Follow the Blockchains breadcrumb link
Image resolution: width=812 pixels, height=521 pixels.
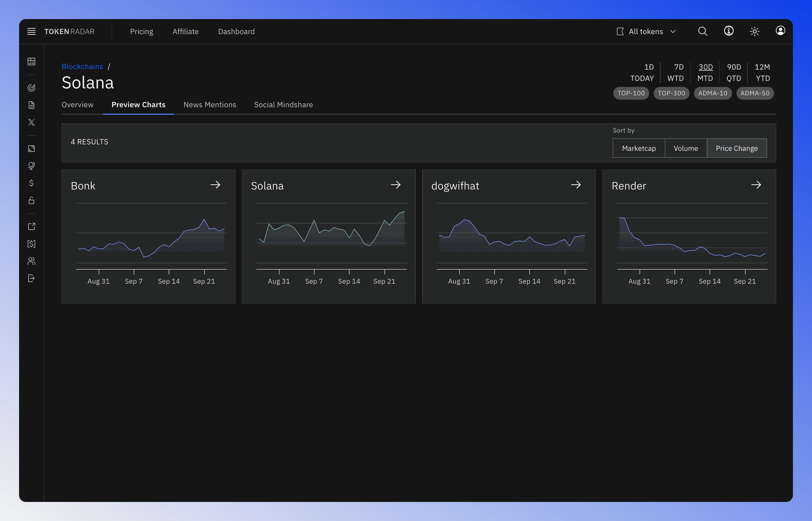point(82,67)
